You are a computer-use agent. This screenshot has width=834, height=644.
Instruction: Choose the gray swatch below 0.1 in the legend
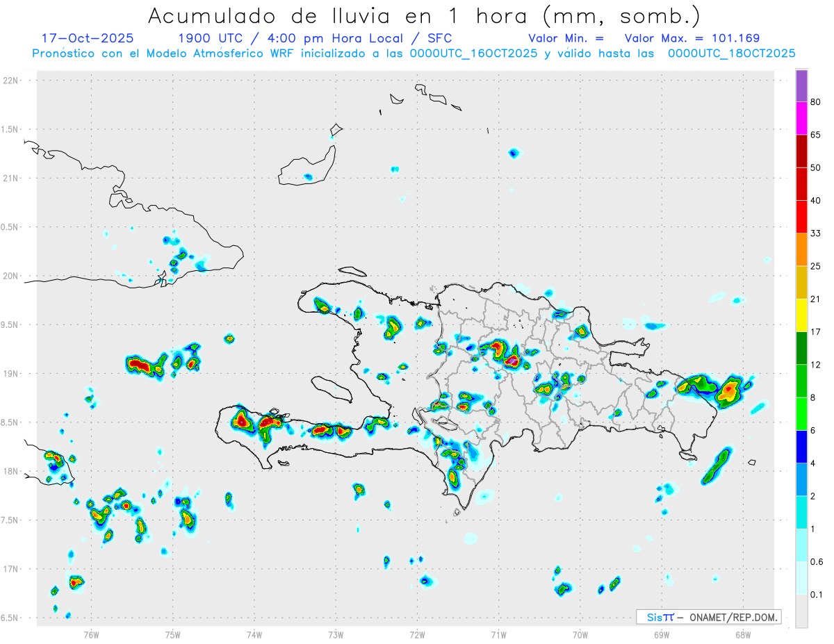[801, 611]
